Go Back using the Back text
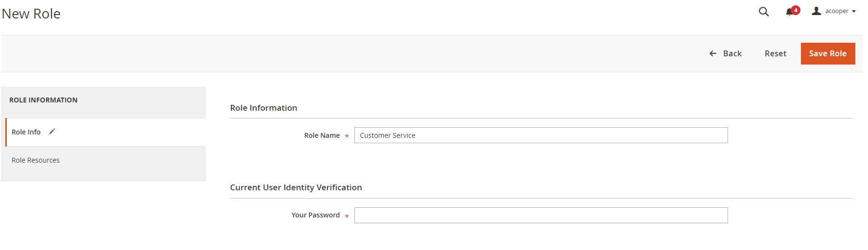This screenshot has width=868, height=250. (732, 53)
